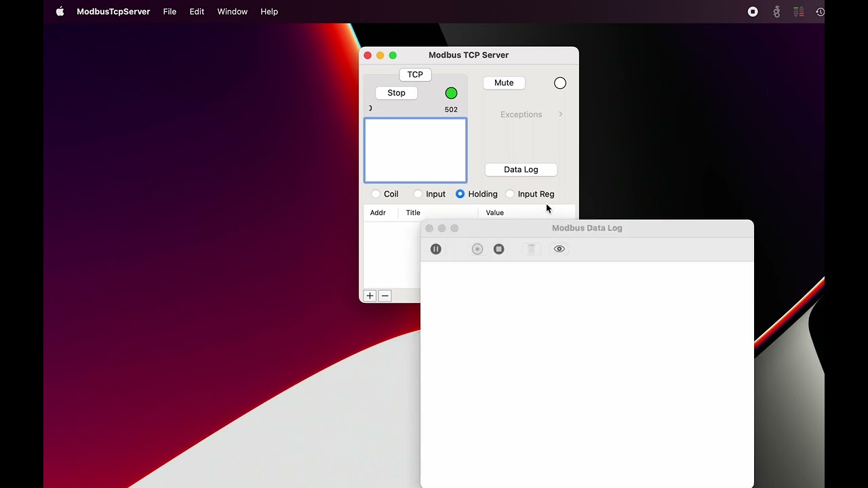Viewport: 868px width, 488px height.
Task: Click the record button in Data Log toolbar
Action: click(477, 249)
